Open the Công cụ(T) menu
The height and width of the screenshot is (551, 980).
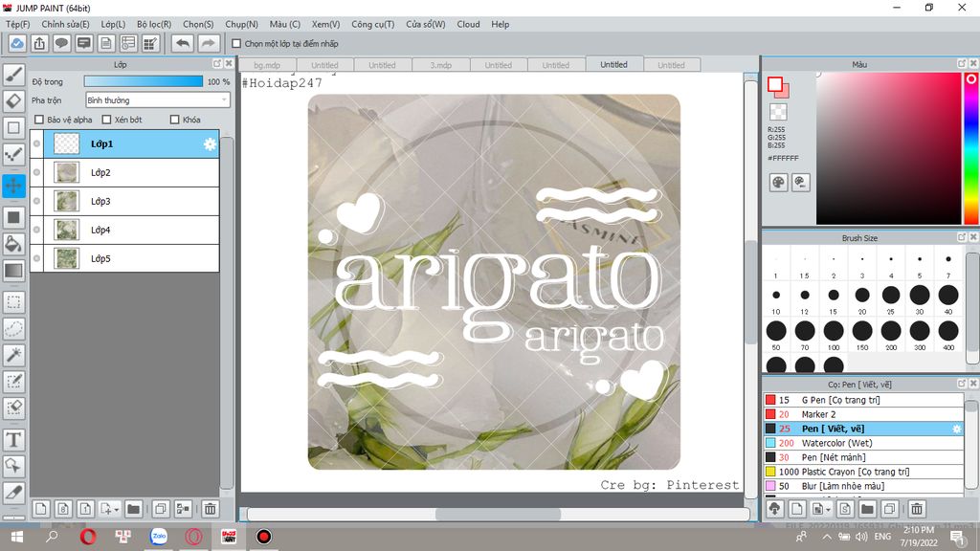click(372, 24)
